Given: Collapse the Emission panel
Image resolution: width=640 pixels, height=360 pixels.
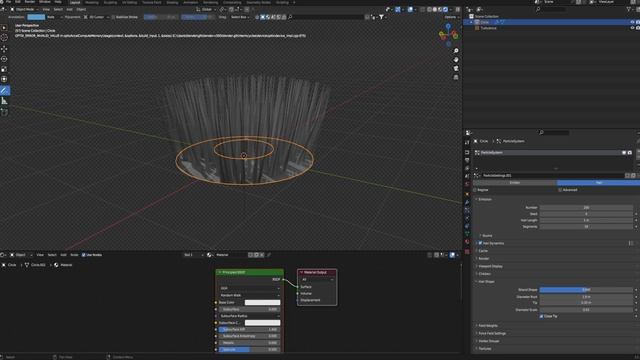Looking at the screenshot, I should [x=484, y=199].
